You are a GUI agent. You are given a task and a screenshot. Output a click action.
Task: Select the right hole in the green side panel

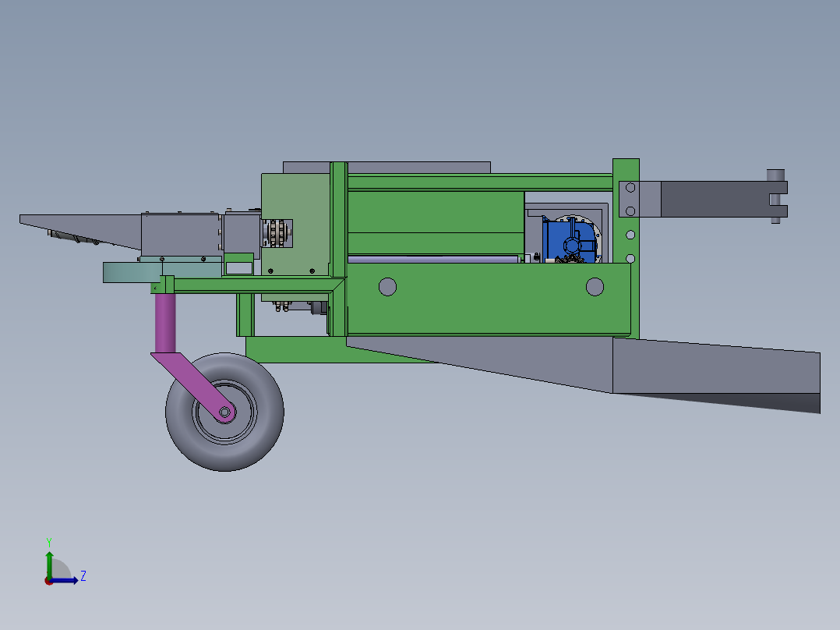tap(595, 287)
